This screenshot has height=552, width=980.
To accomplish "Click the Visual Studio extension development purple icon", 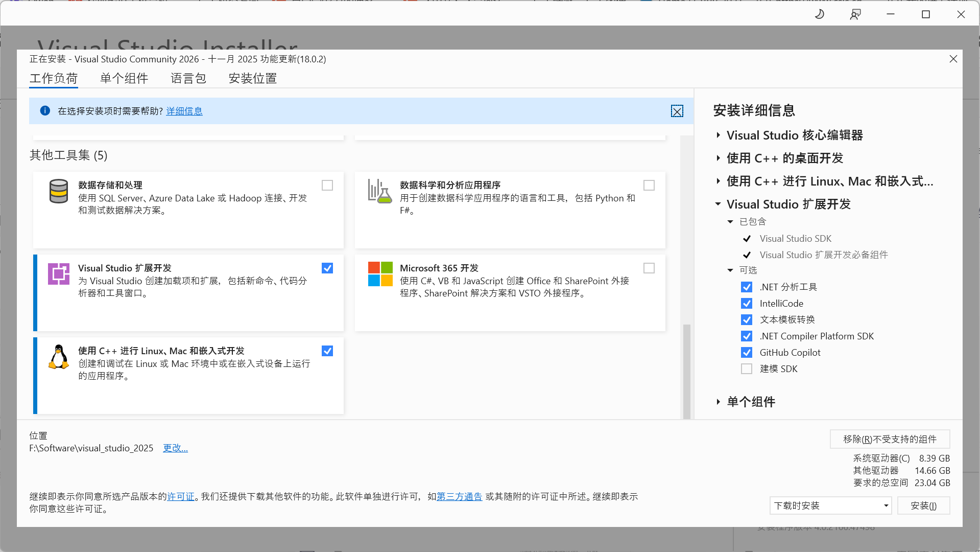I will 59,274.
